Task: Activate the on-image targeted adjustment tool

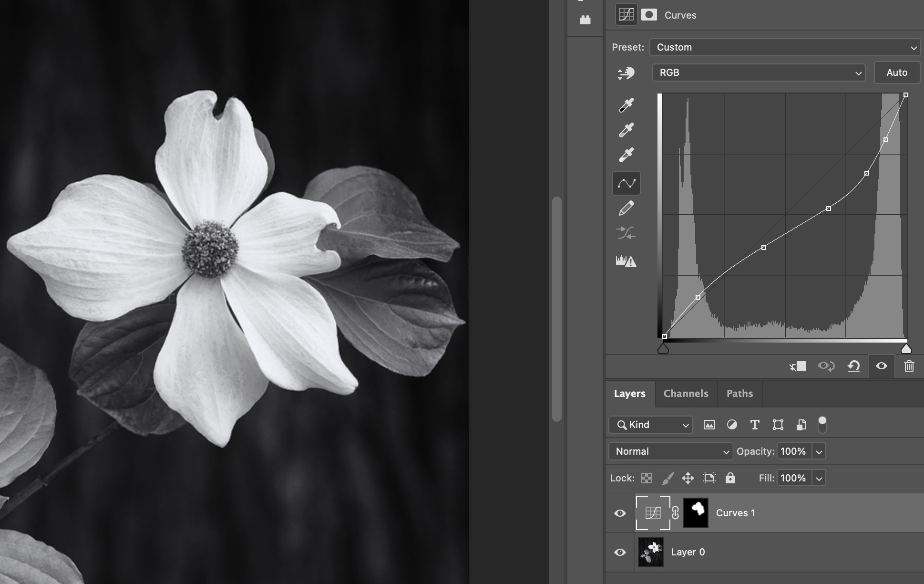Action: click(626, 73)
